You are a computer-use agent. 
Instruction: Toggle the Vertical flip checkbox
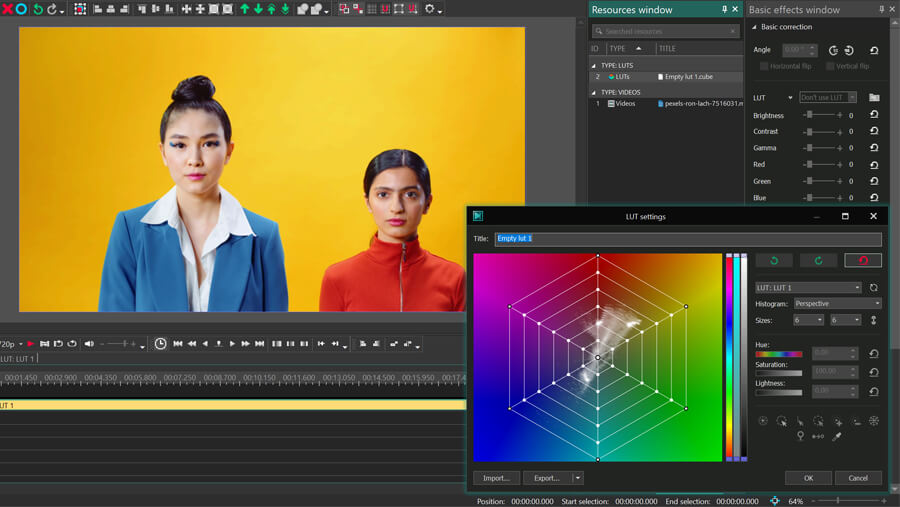(x=830, y=66)
